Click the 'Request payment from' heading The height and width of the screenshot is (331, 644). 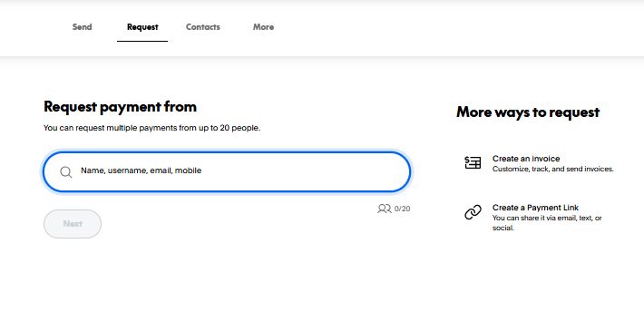[x=120, y=107]
